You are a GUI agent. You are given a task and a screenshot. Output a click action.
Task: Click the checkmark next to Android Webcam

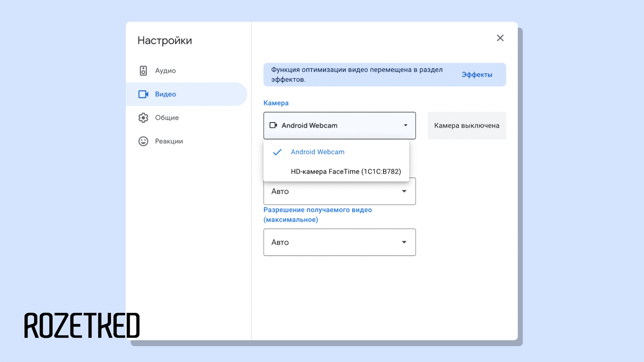click(277, 152)
